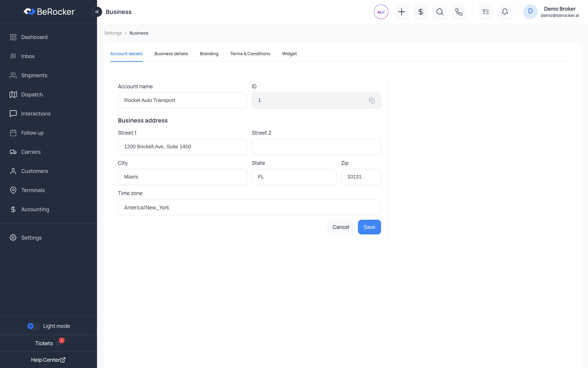The width and height of the screenshot is (588, 368).
Task: Click the Inbox message icon
Action: 13,56
